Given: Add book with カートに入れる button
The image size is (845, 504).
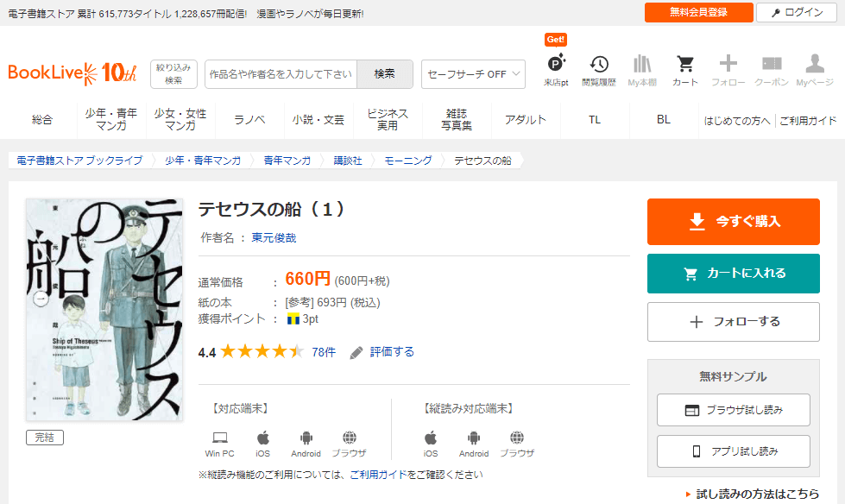Looking at the screenshot, I should point(733,274).
